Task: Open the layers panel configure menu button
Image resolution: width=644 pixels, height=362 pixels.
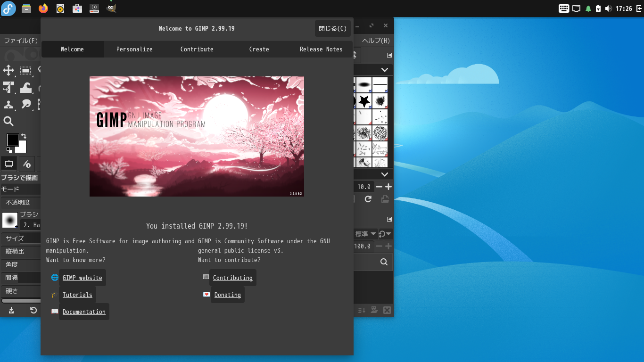Action: point(389,219)
